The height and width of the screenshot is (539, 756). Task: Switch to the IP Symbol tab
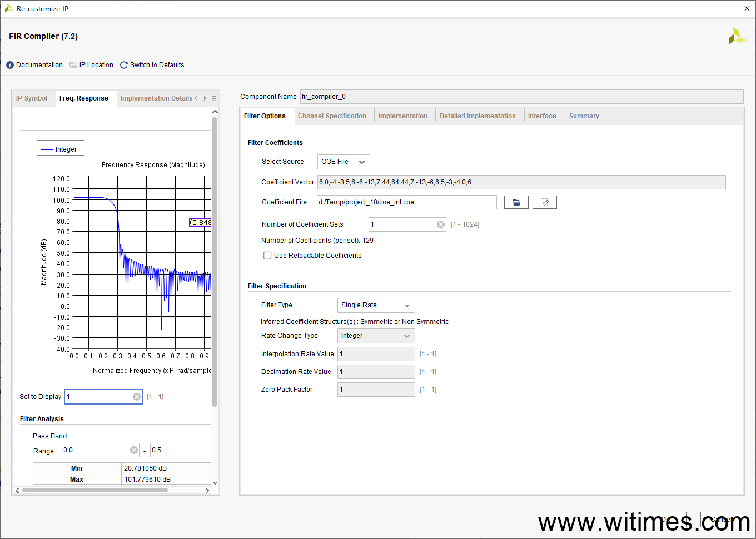[x=32, y=98]
